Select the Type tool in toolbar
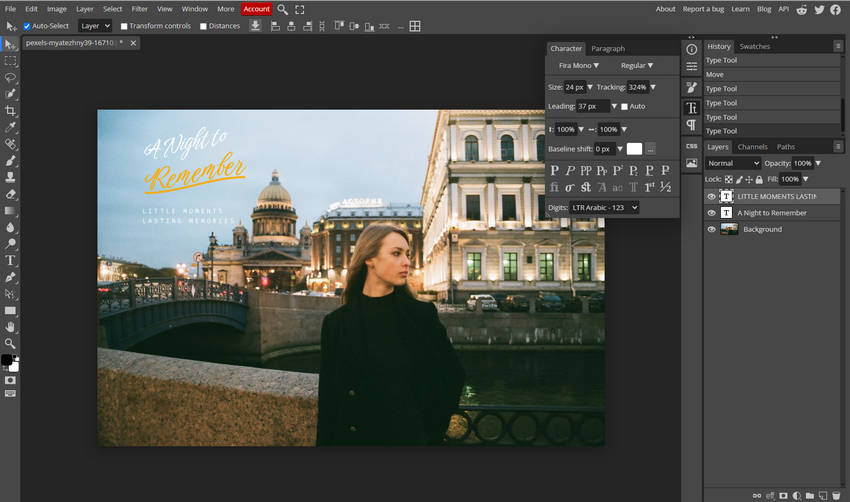 pyautogui.click(x=10, y=260)
